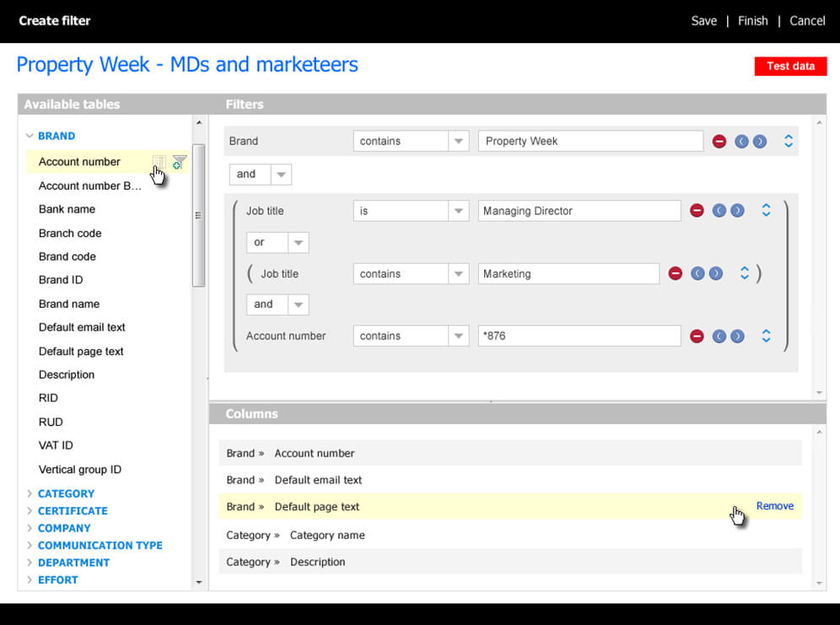Delete the Managing Director filter row
Image resolution: width=840 pixels, height=625 pixels.
pos(697,211)
